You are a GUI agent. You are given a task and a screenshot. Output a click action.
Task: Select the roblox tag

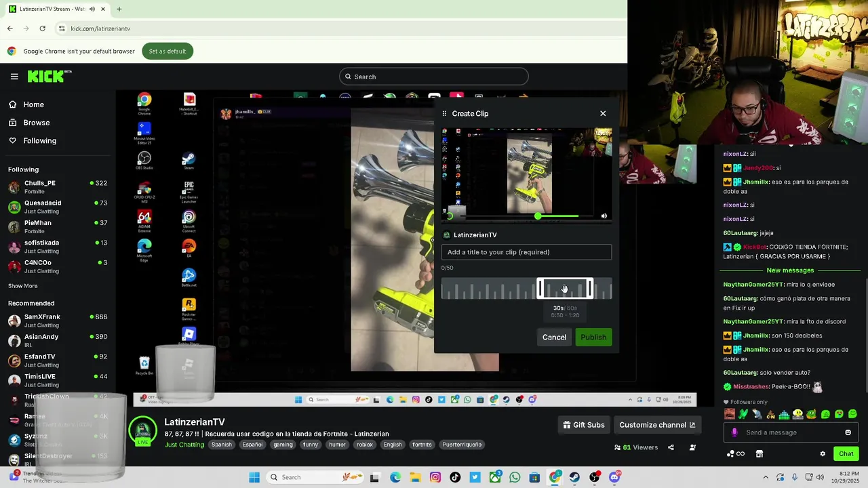click(x=365, y=445)
